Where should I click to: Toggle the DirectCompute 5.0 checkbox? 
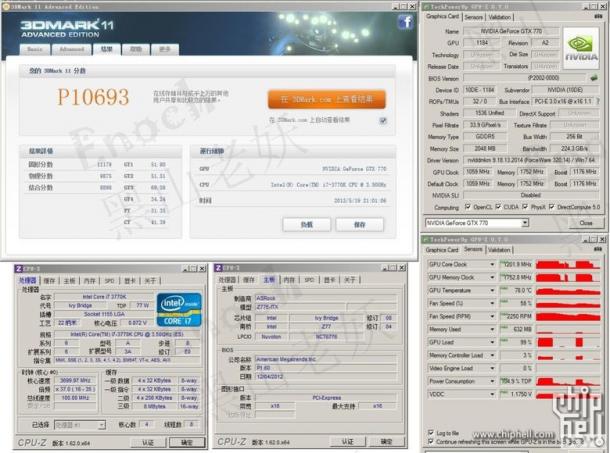(551, 207)
